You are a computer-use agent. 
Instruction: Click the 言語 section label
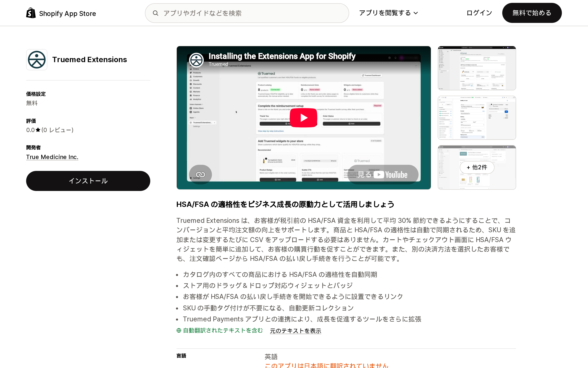(x=181, y=356)
